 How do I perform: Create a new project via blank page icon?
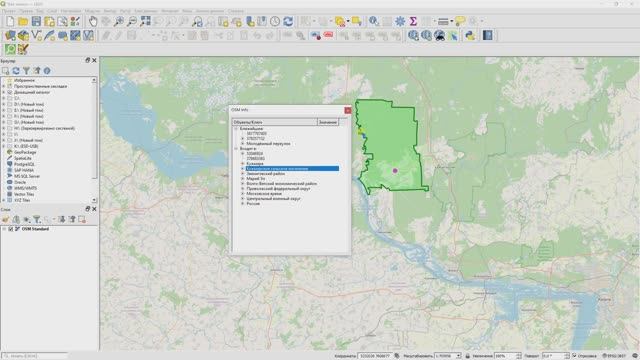click(x=10, y=21)
